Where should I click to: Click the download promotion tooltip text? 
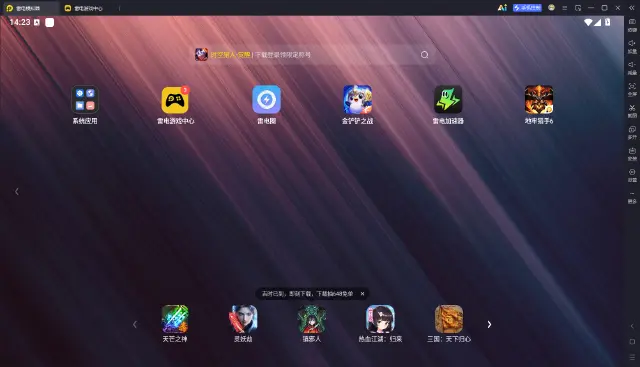pos(307,294)
